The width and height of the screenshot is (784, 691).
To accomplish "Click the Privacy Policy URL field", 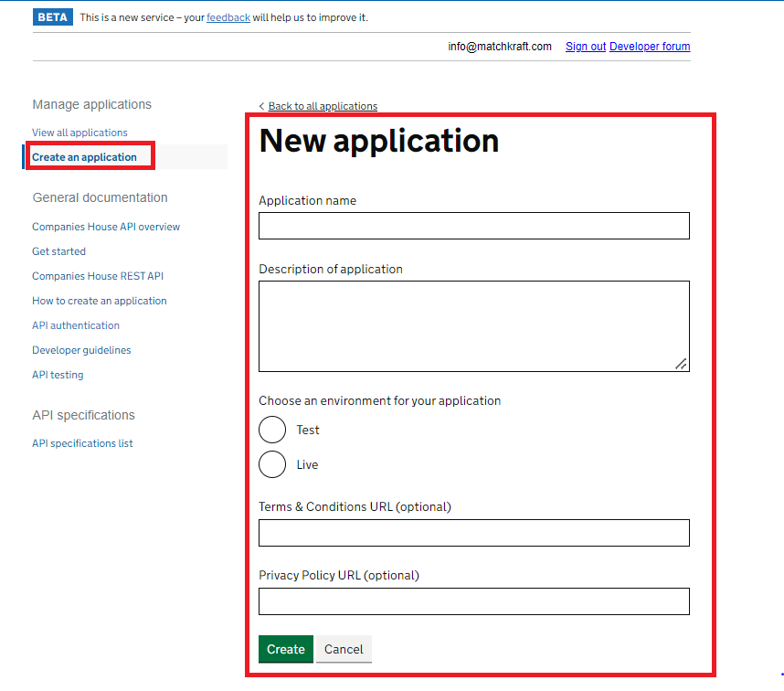I will click(x=474, y=601).
